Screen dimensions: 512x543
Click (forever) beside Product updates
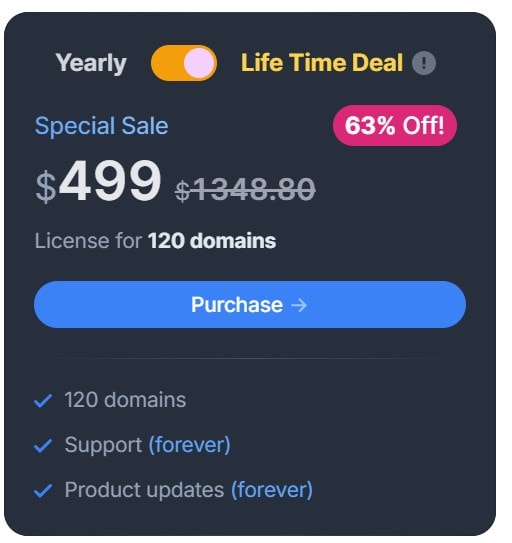tap(272, 490)
